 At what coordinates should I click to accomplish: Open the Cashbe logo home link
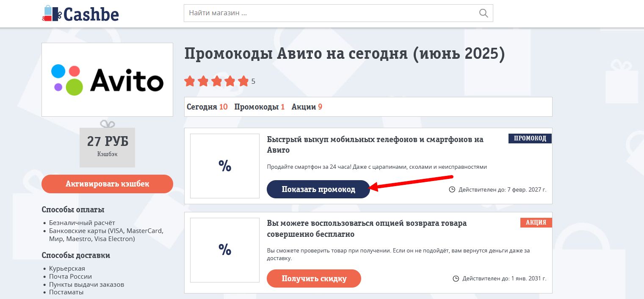pyautogui.click(x=80, y=14)
